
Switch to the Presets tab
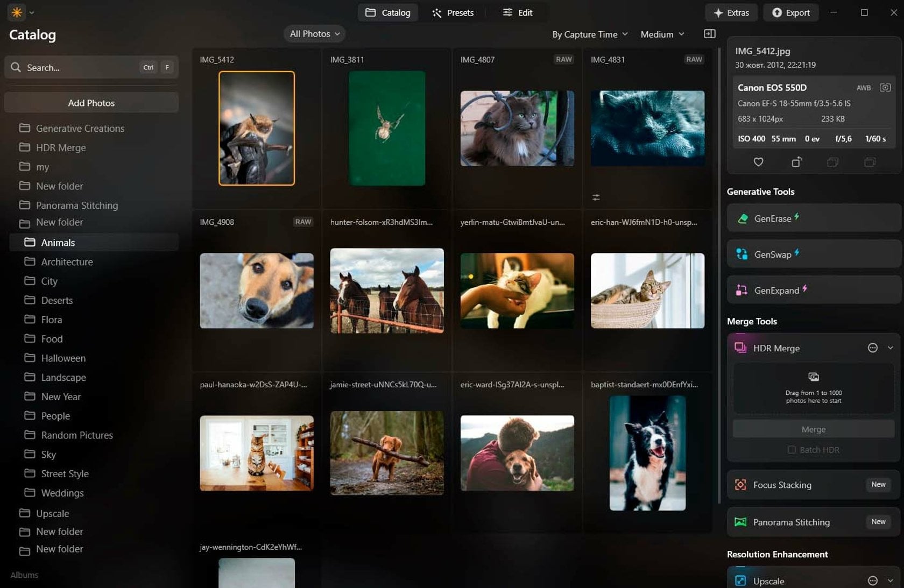pyautogui.click(x=453, y=12)
